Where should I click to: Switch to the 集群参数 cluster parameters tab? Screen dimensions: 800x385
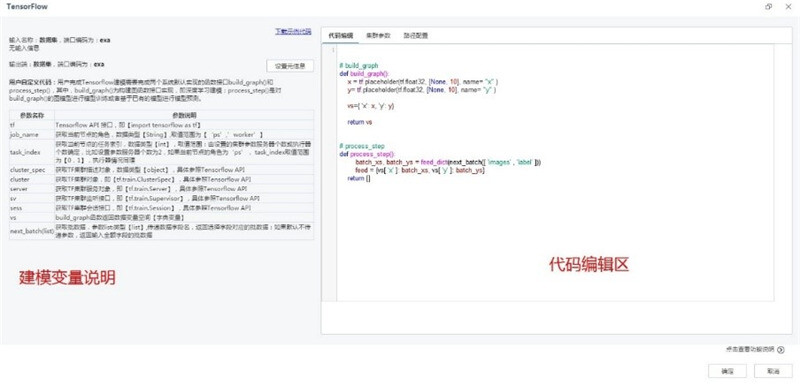(378, 36)
